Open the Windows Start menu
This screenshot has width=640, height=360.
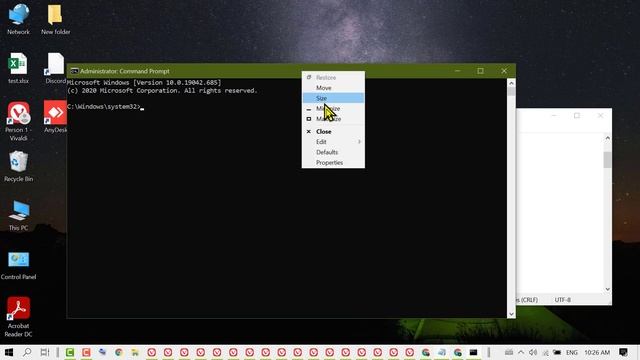[x=9, y=352]
